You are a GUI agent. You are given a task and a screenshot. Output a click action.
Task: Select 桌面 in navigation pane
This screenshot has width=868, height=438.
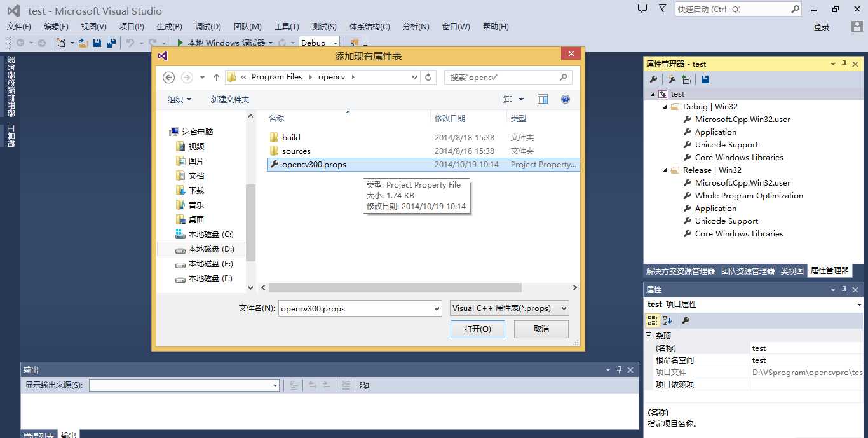click(196, 219)
